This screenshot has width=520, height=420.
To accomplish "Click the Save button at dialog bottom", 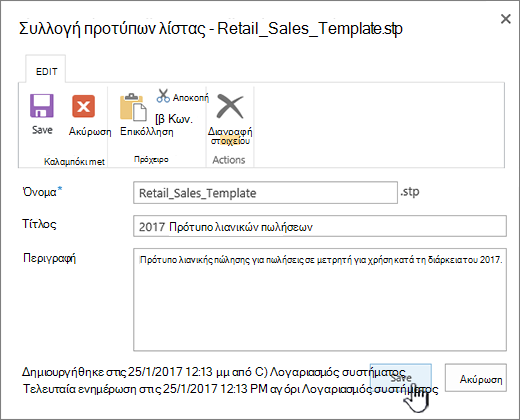I will [x=401, y=377].
